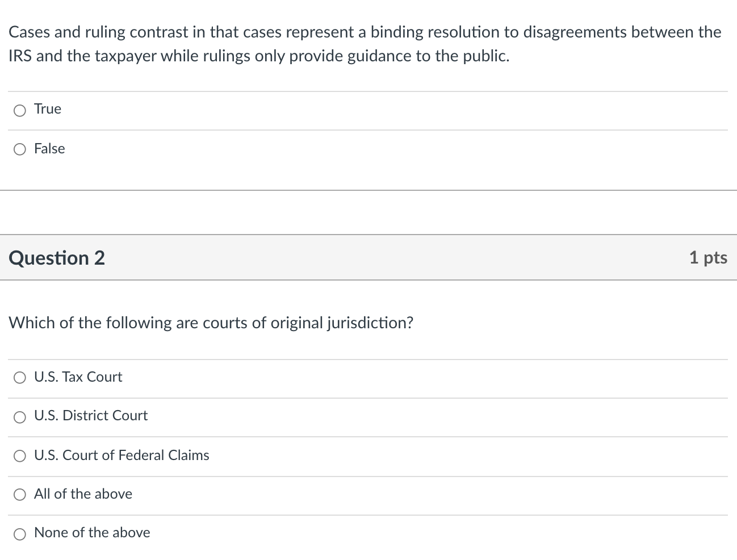Click the Question 2 header bar
The width and height of the screenshot is (737, 560).
point(368,258)
